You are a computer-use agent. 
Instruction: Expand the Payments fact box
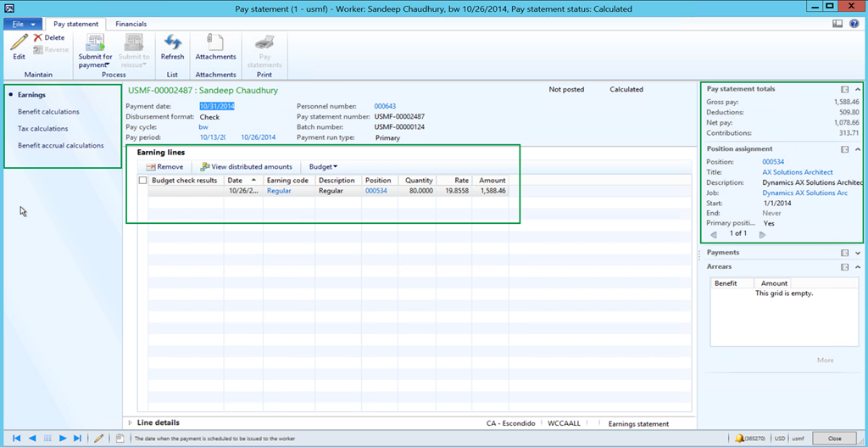click(x=857, y=253)
